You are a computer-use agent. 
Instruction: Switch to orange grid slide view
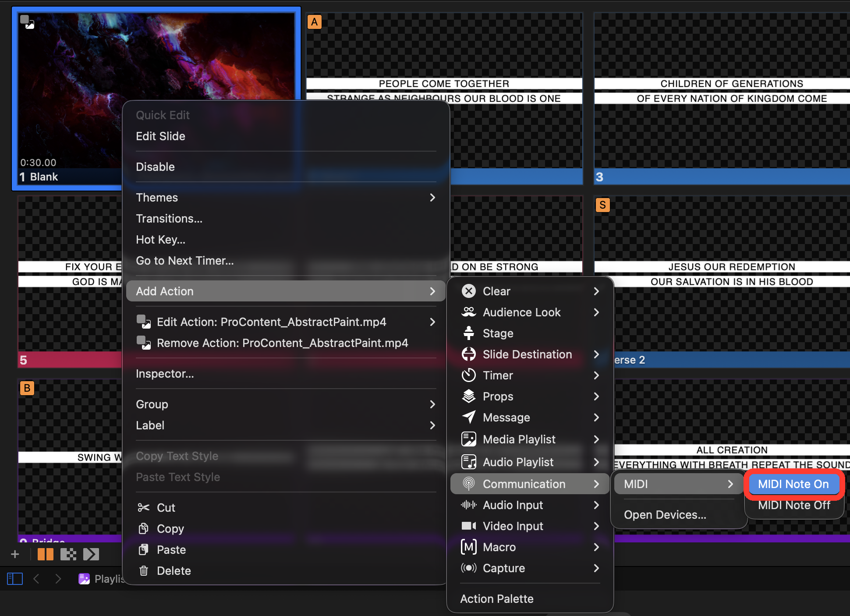pyautogui.click(x=46, y=554)
